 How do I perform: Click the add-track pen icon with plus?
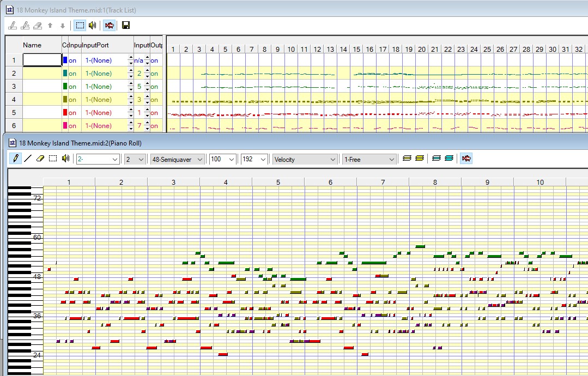point(25,26)
